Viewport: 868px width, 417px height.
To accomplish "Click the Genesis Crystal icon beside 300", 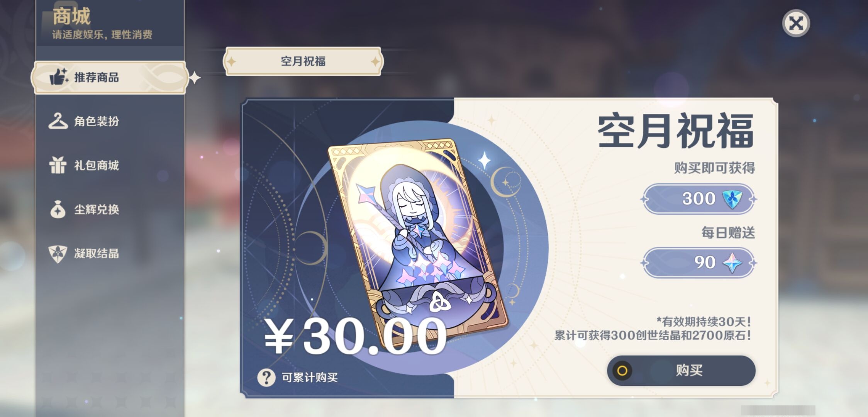I will tap(732, 199).
